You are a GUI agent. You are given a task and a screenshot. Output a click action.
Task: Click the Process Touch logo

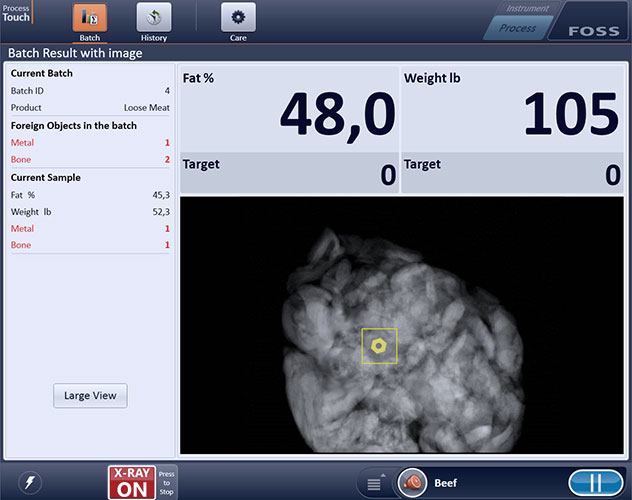click(x=17, y=12)
